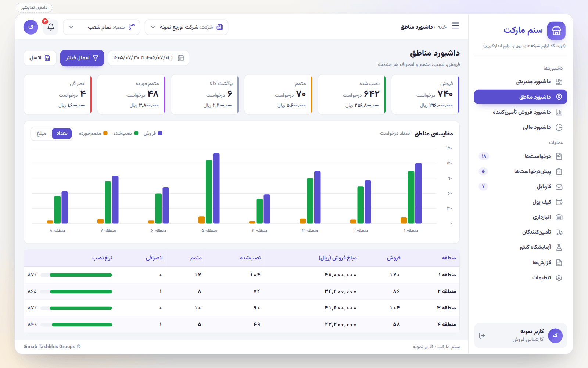Toggle متمم‌خورده series in chart legend
588x368 pixels.
coord(93,133)
